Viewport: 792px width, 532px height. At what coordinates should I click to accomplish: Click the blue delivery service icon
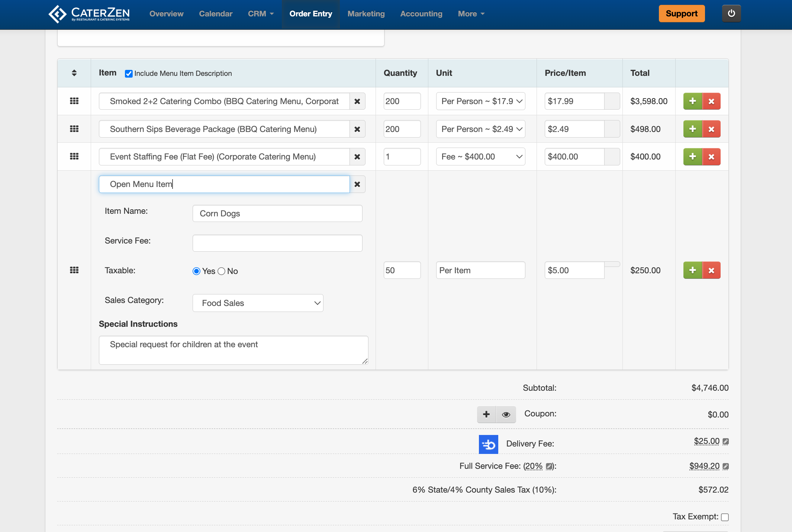pos(488,444)
